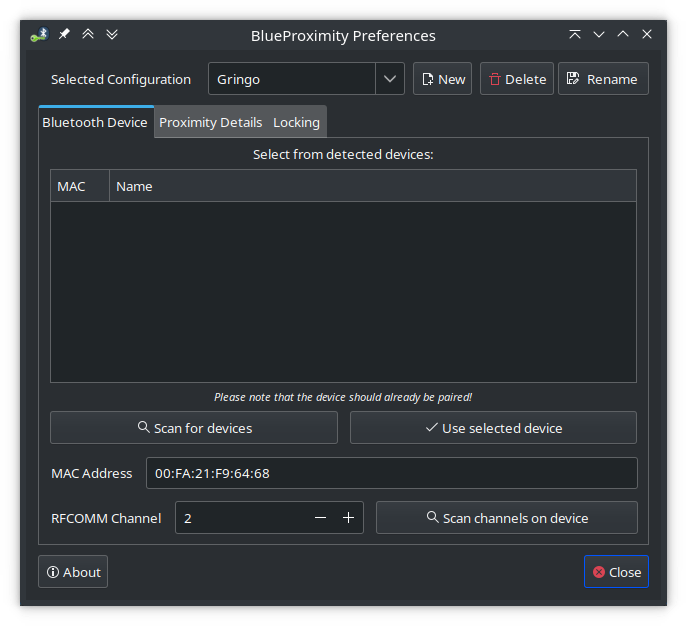
Task: Click the MAC Address label
Action: click(x=92, y=473)
